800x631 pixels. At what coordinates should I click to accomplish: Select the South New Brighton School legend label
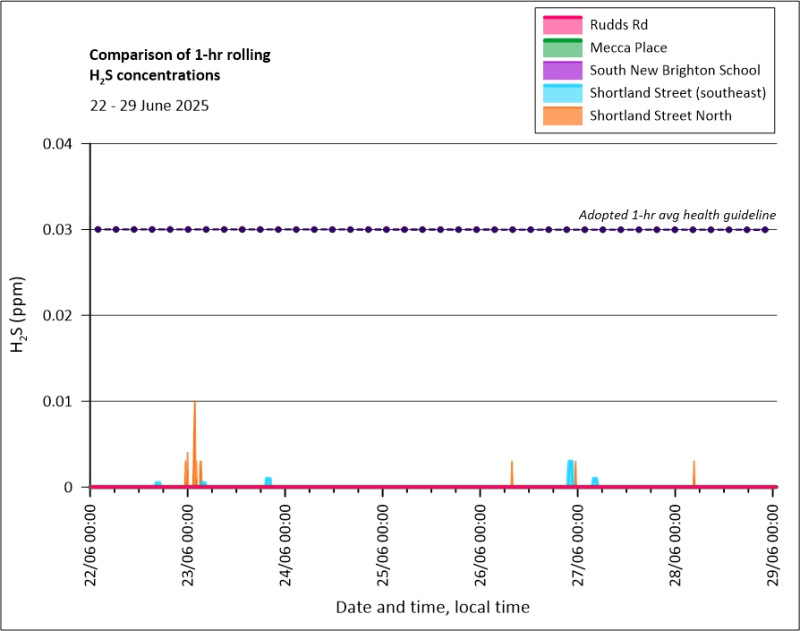(674, 70)
